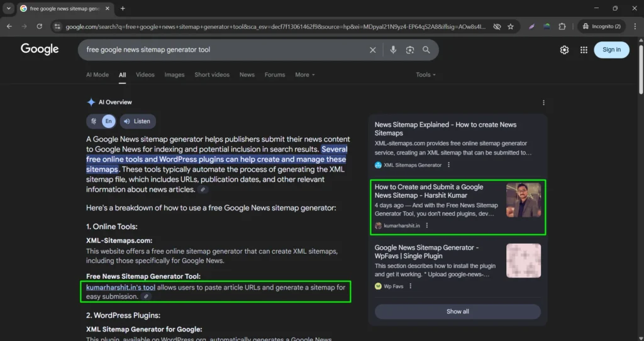Click the Sign in button
The image size is (644, 341).
pyautogui.click(x=611, y=50)
